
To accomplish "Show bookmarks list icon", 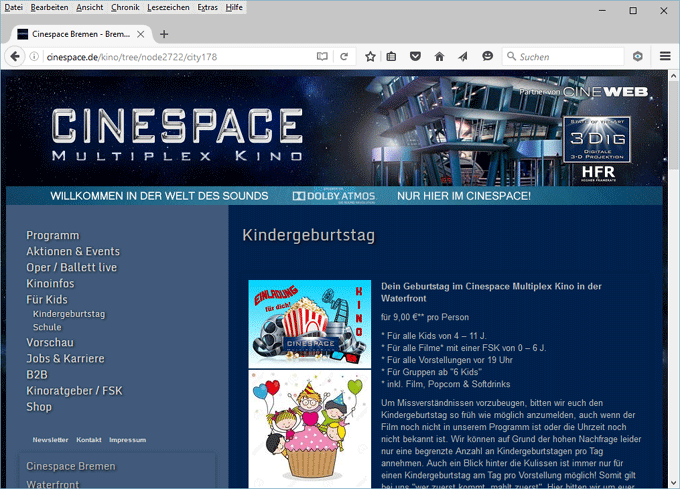I will point(391,57).
